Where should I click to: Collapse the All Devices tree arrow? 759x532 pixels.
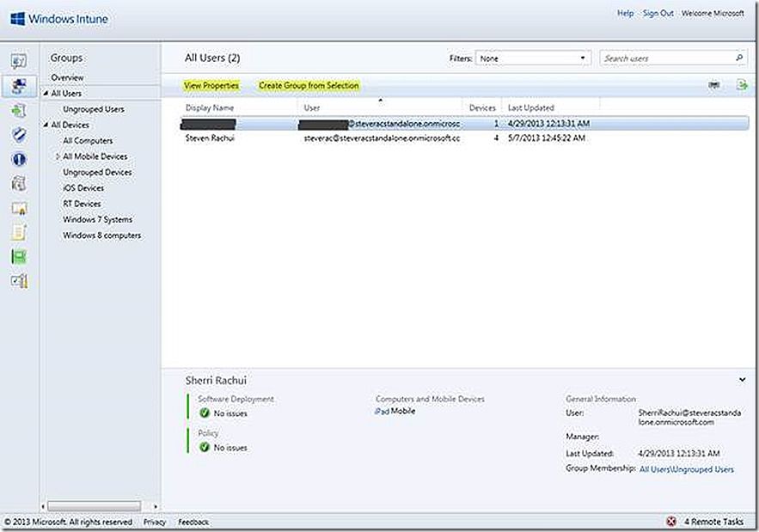pos(46,125)
